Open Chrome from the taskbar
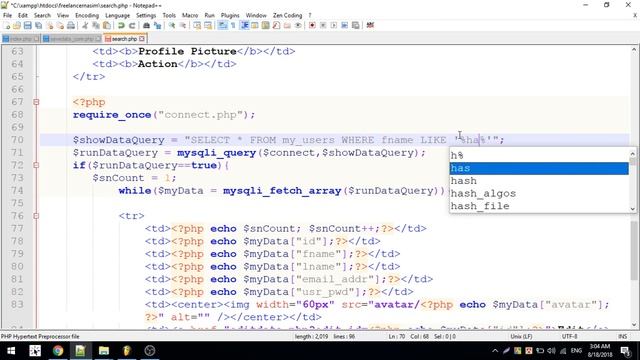 tap(58, 351)
